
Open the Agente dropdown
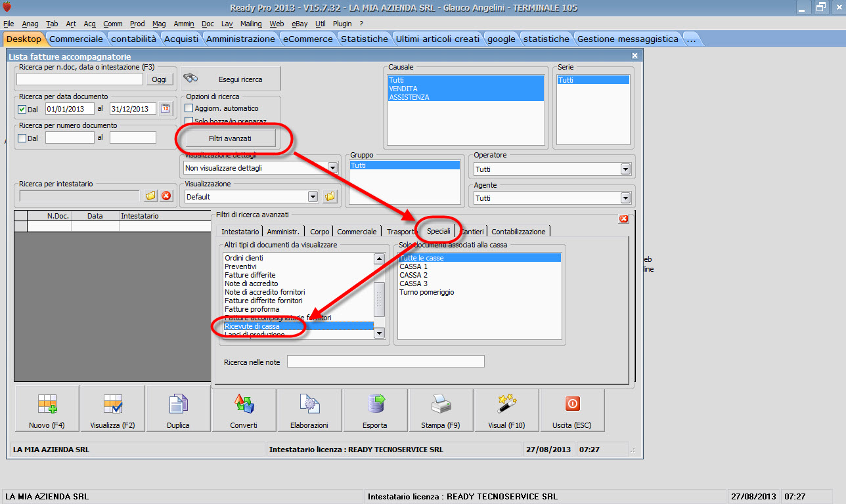[625, 198]
